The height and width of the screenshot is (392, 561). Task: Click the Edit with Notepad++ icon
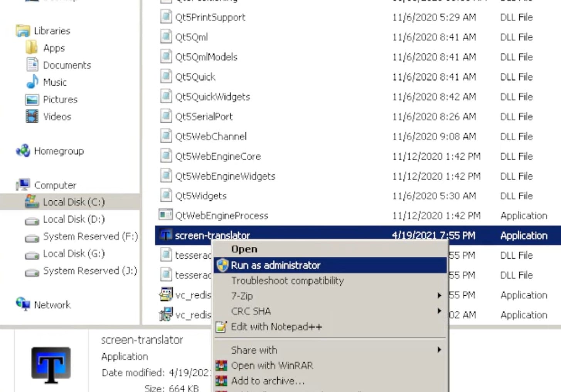point(221,327)
